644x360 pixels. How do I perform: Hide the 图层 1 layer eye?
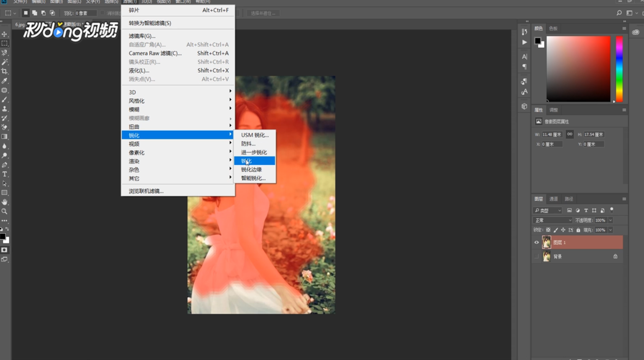[537, 243]
